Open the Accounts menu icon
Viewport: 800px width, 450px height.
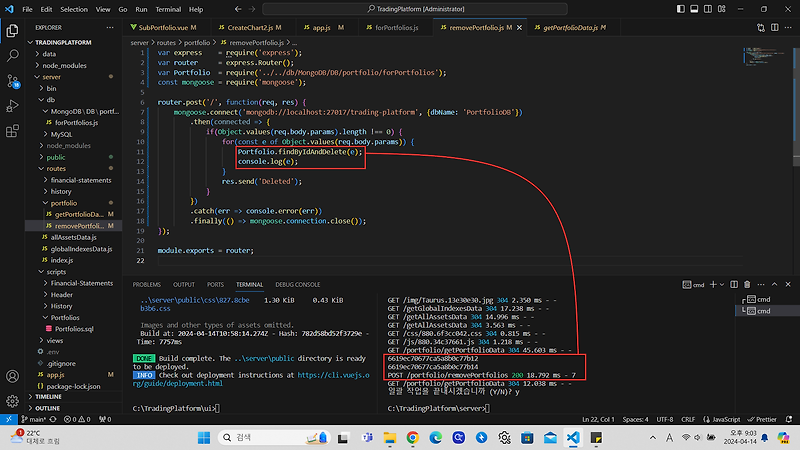pos(12,377)
